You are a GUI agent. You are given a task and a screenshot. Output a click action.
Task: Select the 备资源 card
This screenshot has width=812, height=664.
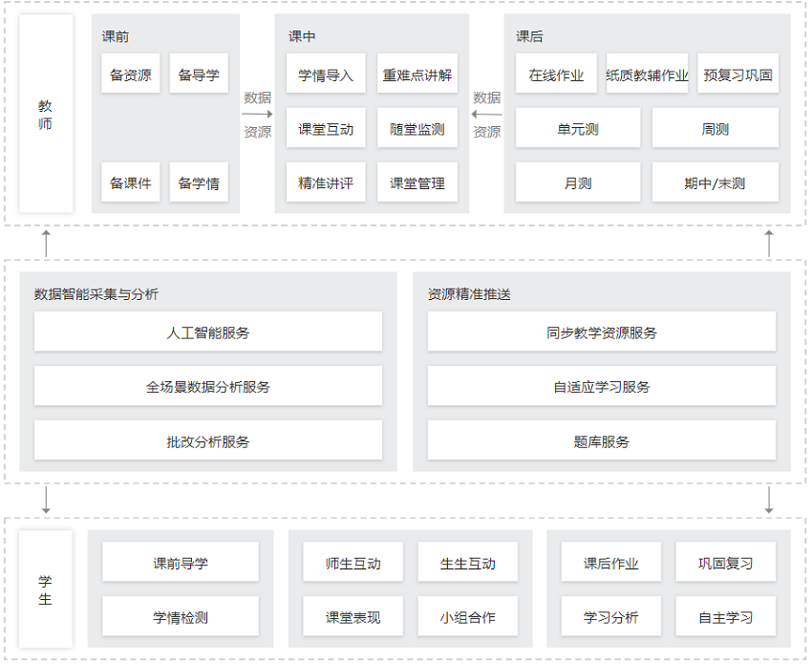(x=131, y=74)
